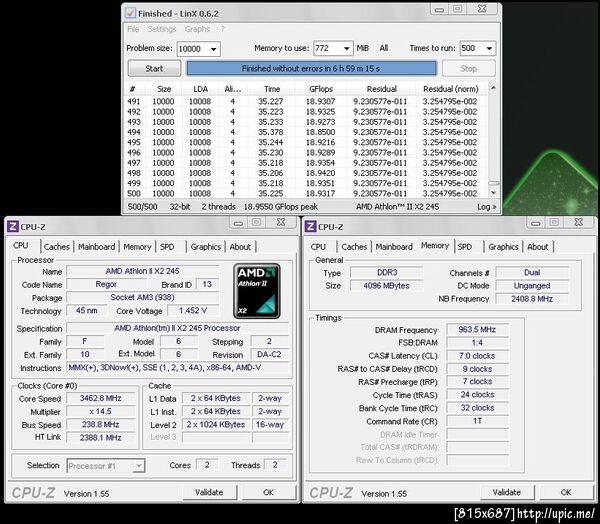Select result row 500 in LinX
Image resolution: width=600 pixels, height=524 pixels.
tap(306, 193)
